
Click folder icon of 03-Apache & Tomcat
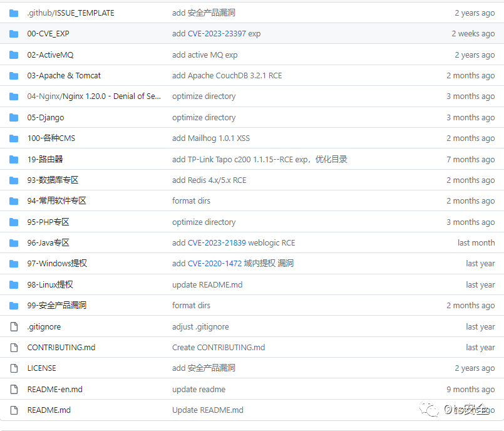(14, 76)
